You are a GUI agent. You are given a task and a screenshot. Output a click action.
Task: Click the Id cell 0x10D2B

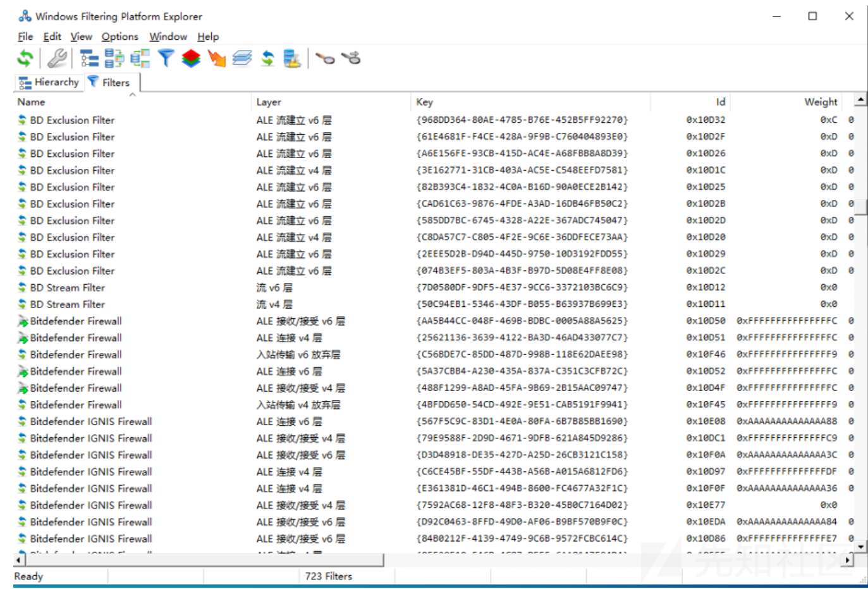point(706,204)
